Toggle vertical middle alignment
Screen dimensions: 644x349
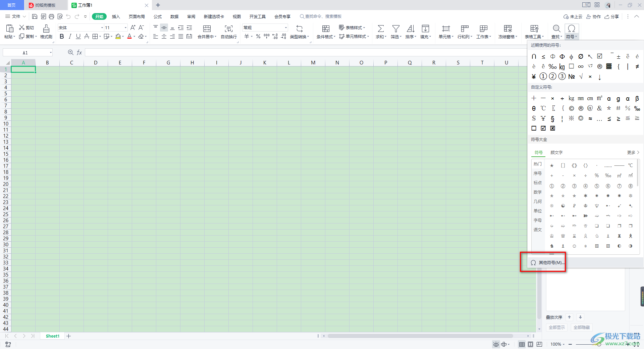164,28
